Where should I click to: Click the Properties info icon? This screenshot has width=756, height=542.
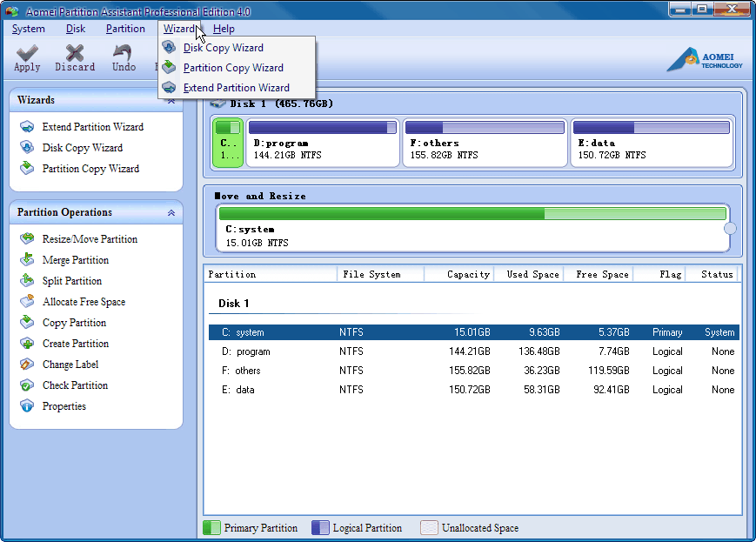pyautogui.click(x=27, y=406)
